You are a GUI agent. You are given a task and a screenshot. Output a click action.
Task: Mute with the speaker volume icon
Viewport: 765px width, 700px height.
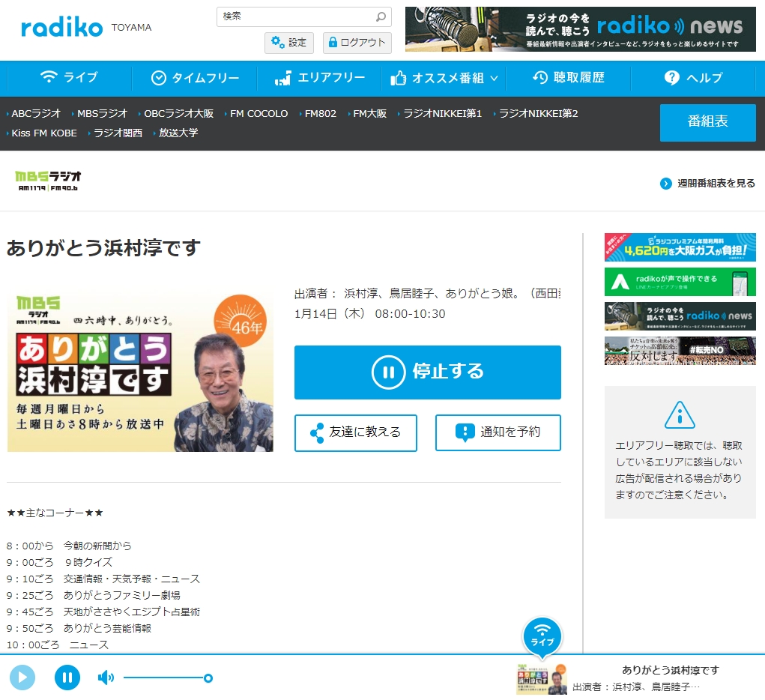click(106, 678)
